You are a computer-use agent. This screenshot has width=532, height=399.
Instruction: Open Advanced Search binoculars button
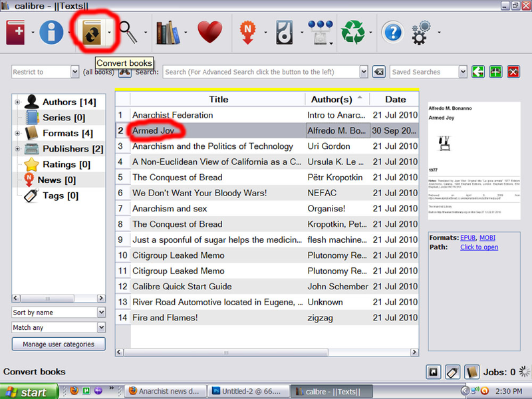(125, 72)
